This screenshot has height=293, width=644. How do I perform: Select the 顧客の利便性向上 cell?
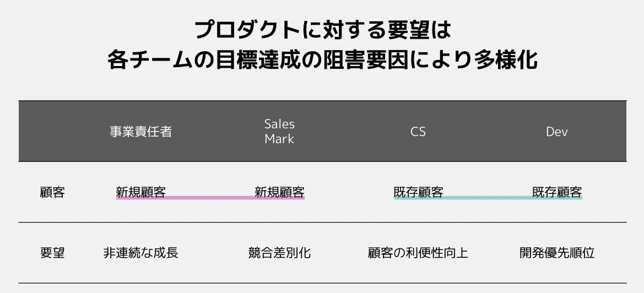coord(418,252)
